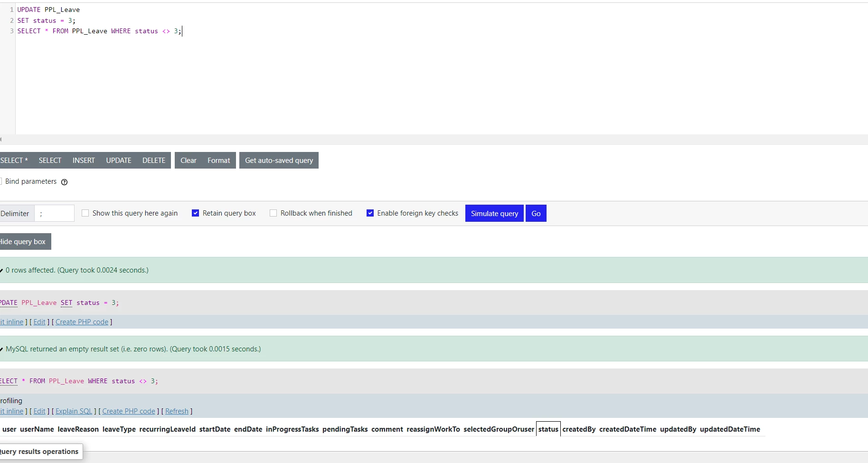
Task: Click the updatedBy column header
Action: pyautogui.click(x=678, y=429)
